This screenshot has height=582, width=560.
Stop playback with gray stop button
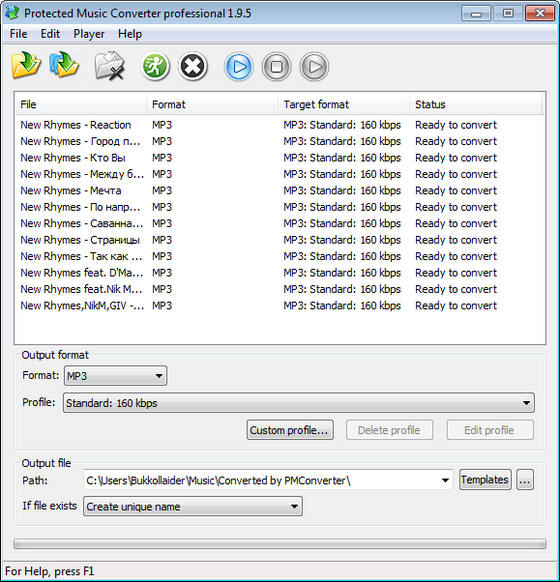276,67
